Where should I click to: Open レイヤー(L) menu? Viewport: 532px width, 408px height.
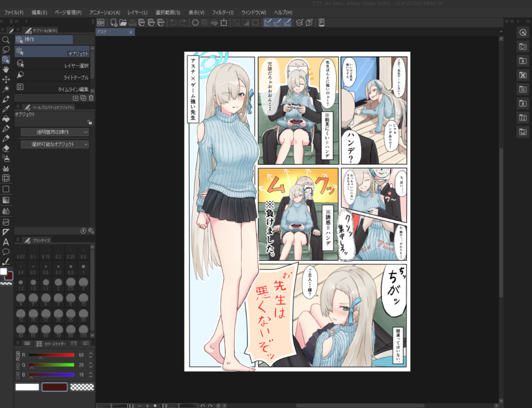(x=137, y=12)
